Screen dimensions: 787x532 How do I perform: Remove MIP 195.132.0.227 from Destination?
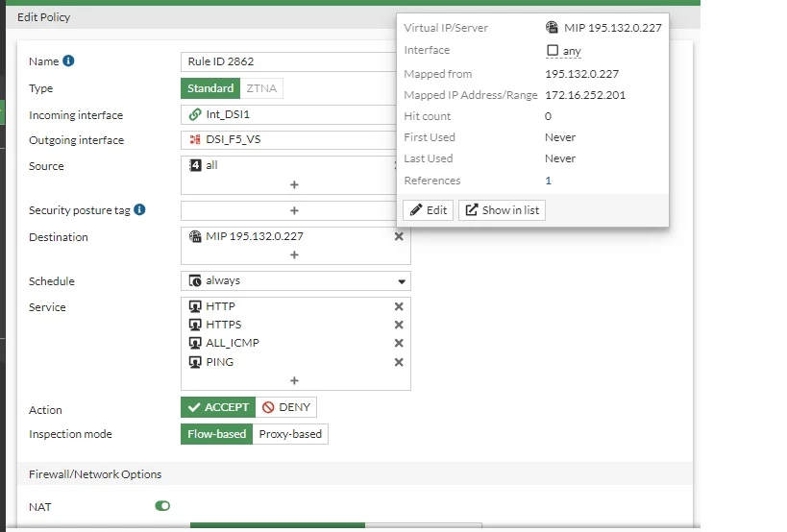coord(399,236)
